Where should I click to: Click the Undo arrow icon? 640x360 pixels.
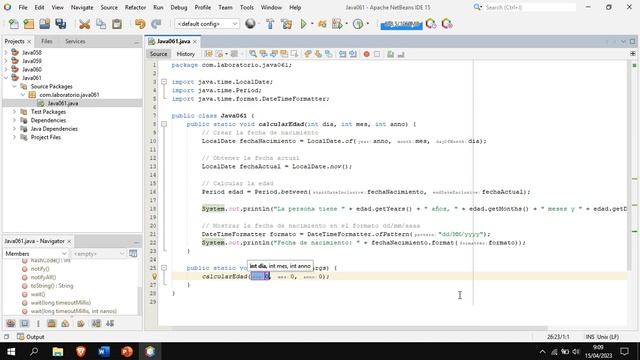(140, 24)
